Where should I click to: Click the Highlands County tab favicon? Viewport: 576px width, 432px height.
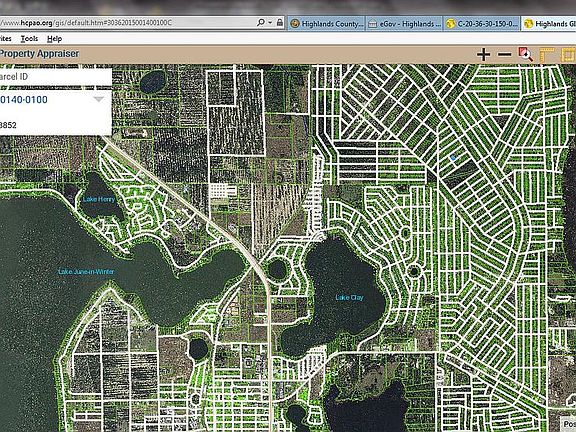pyautogui.click(x=295, y=24)
